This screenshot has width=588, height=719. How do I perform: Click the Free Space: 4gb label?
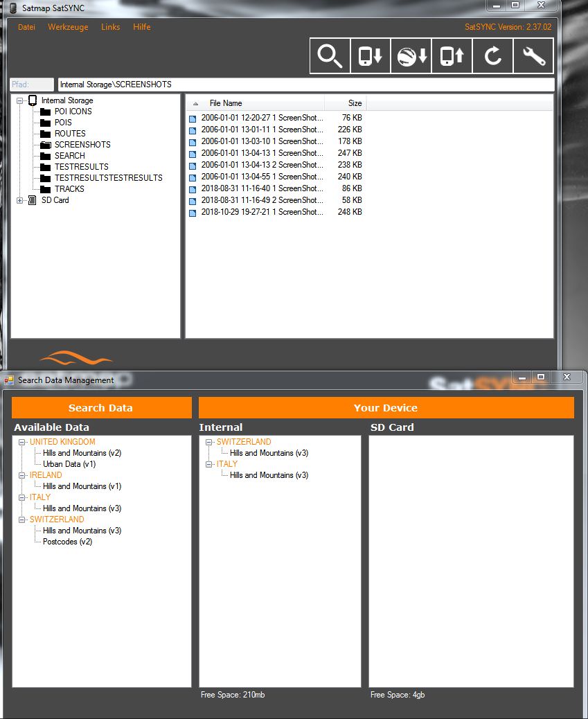pyautogui.click(x=398, y=695)
